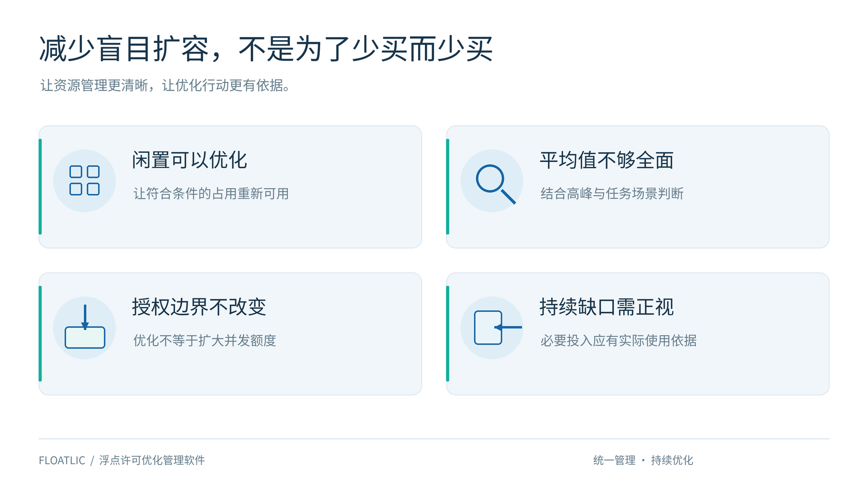Select the 平均值不够全面 card title
The height and width of the screenshot is (482, 868).
tap(607, 160)
